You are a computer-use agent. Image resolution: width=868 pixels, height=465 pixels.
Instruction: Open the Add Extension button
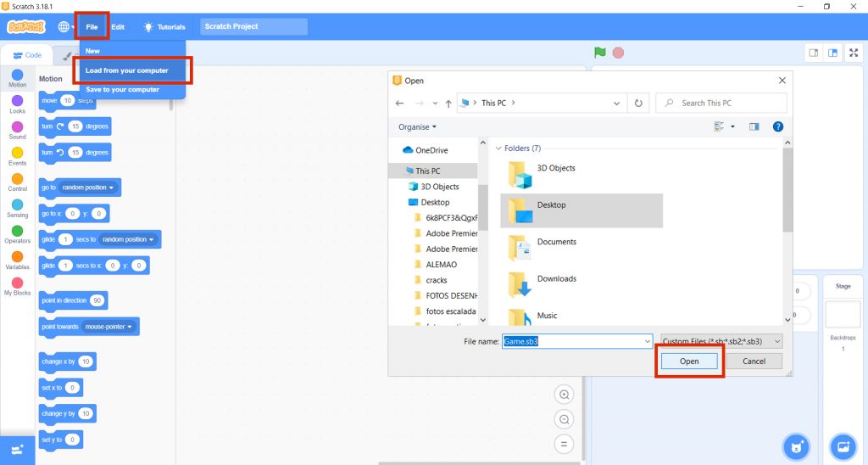tap(17, 450)
